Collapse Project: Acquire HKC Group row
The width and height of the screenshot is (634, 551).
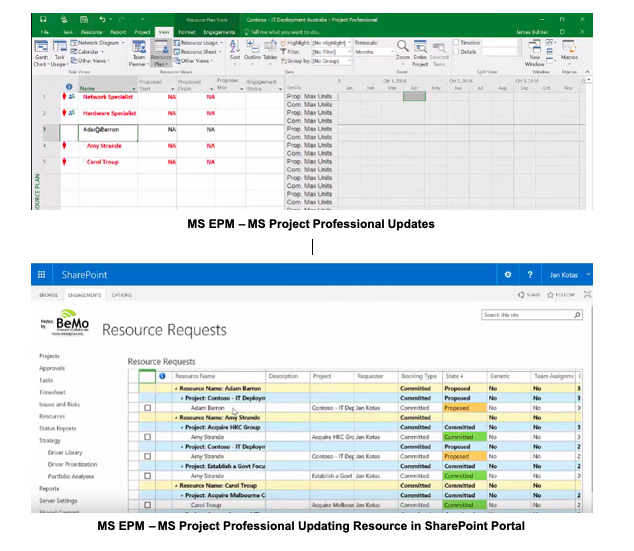pyautogui.click(x=182, y=427)
